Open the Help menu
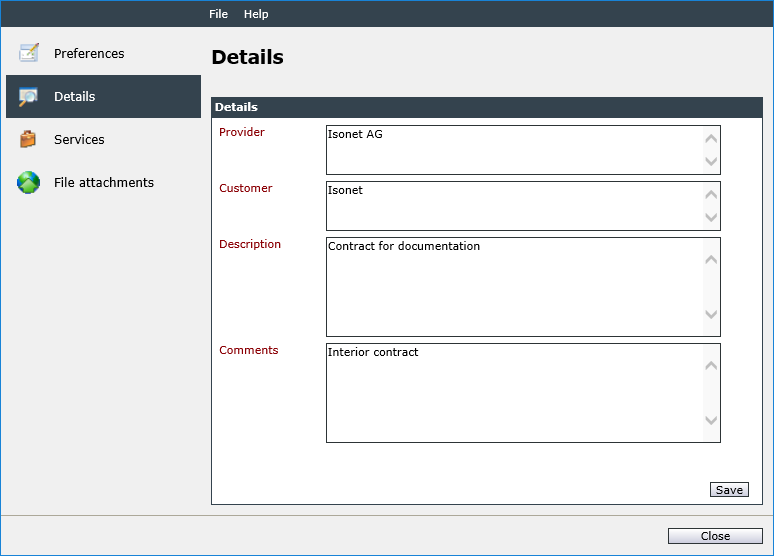 pos(256,14)
